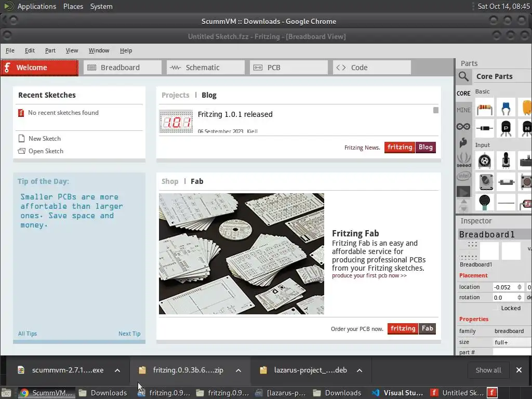Close the Chrome downloads bar
Viewport: 532px width, 399px height.
[519, 370]
